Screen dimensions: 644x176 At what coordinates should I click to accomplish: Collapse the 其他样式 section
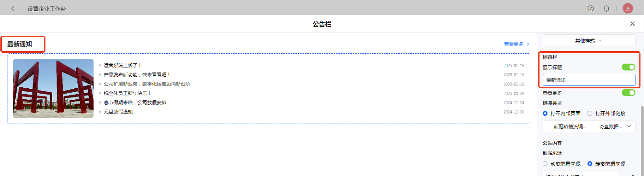589,41
